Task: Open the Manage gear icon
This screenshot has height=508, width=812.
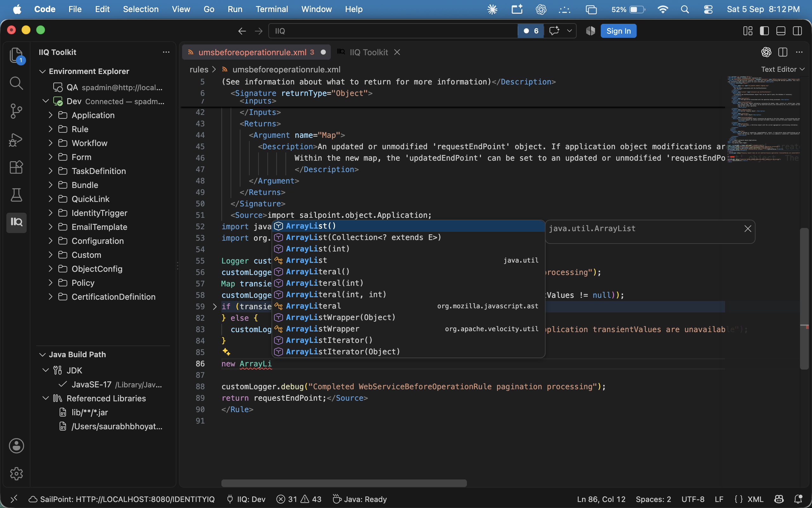Action: [16, 474]
